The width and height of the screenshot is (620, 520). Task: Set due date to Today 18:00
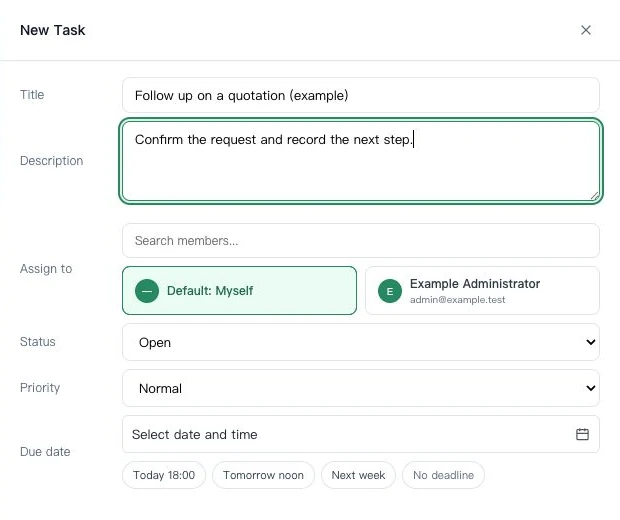coord(164,475)
